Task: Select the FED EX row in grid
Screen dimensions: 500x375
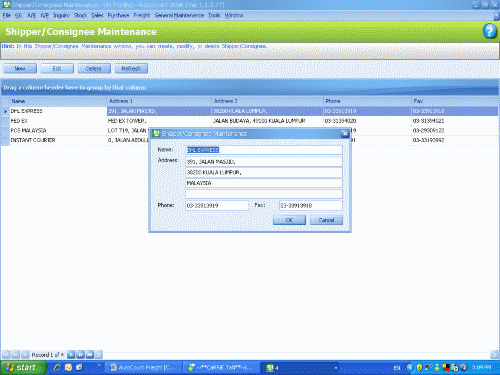Action: click(250, 121)
